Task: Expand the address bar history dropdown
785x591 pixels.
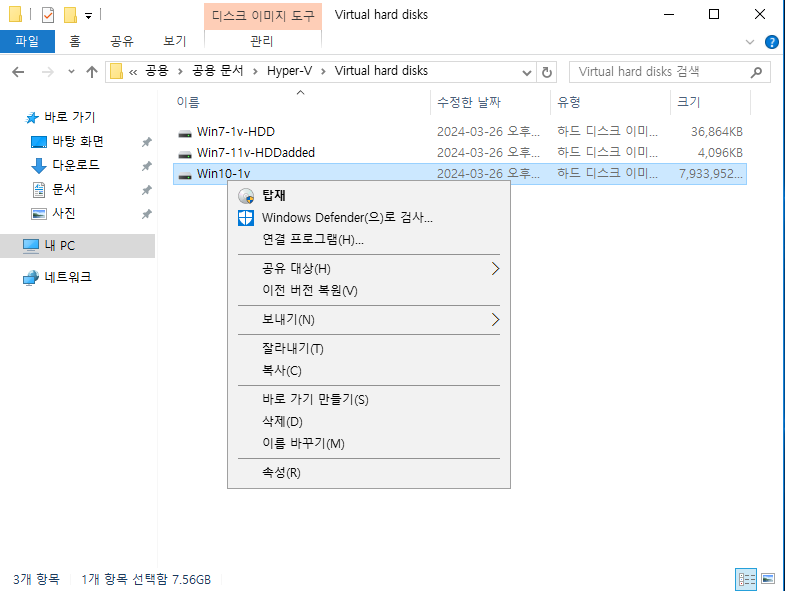Action: (x=527, y=73)
